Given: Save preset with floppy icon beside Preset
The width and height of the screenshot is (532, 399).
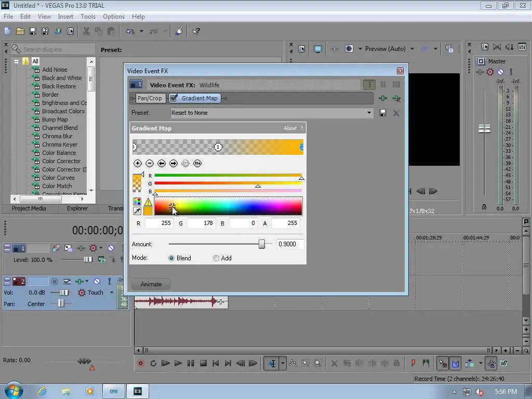Looking at the screenshot, I should 383,113.
